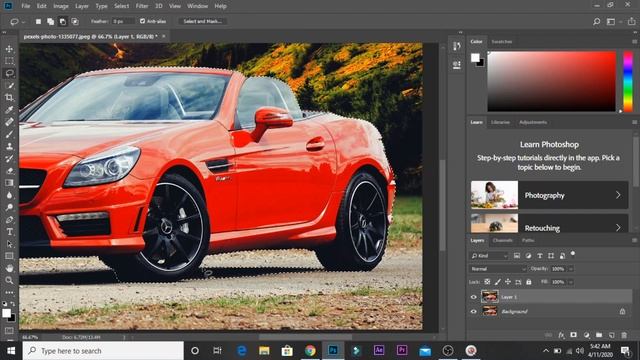The height and width of the screenshot is (360, 640).
Task: Open the Lasso tool preset picker arrow
Action: 23,22
